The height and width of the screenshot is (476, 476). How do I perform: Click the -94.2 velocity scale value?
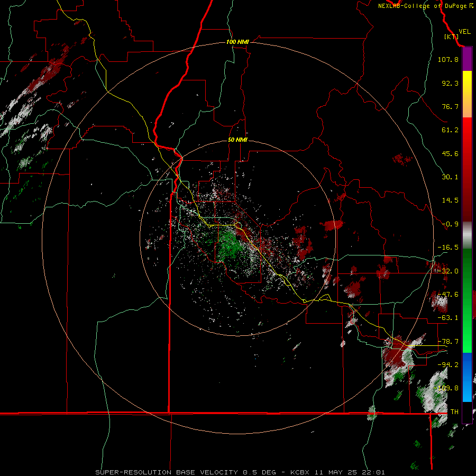tap(448, 365)
